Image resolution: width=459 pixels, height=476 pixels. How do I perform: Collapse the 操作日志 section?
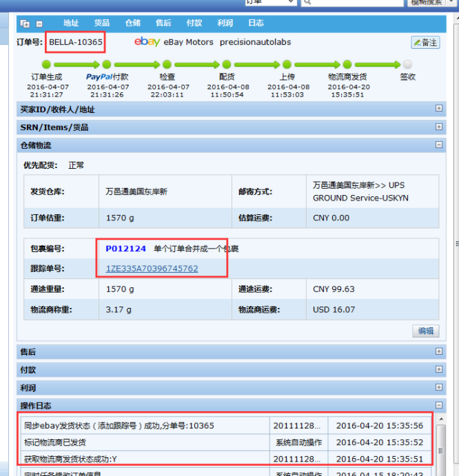[438, 405]
